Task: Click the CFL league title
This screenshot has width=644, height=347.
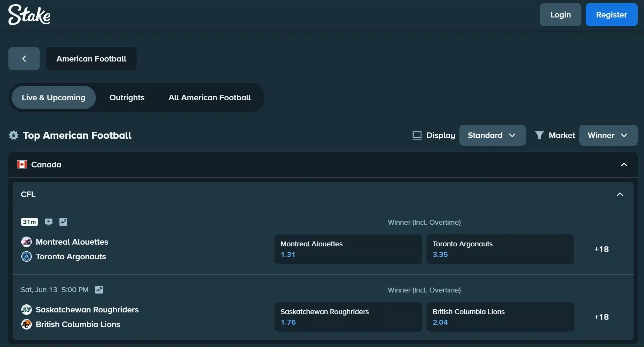Action: pos(28,194)
